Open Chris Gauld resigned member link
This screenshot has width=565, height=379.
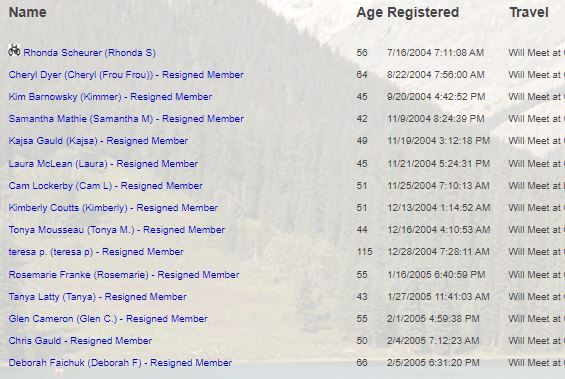80,341
